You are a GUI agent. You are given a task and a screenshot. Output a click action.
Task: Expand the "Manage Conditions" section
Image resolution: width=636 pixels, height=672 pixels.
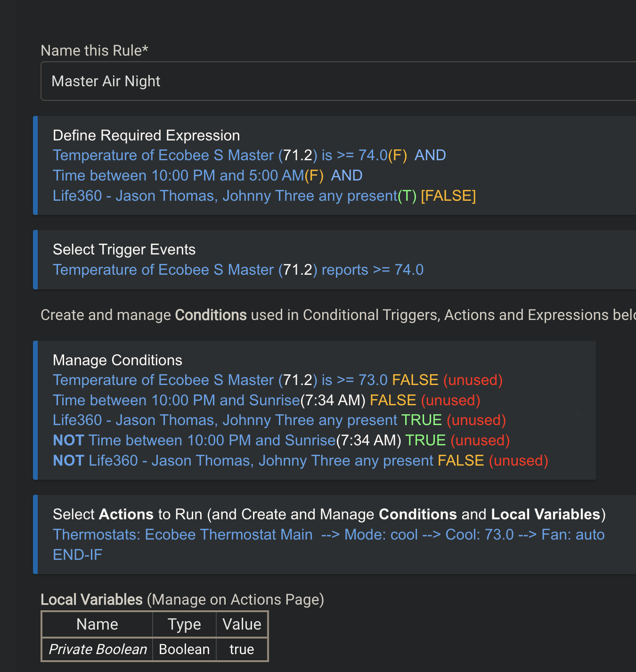pos(117,360)
